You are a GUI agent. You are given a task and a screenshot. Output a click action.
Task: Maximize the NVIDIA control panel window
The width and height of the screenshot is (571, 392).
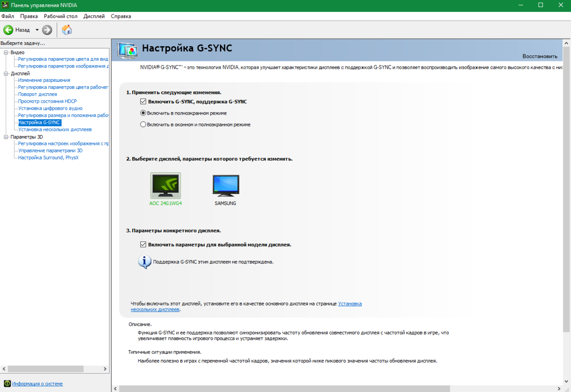tap(541, 5)
